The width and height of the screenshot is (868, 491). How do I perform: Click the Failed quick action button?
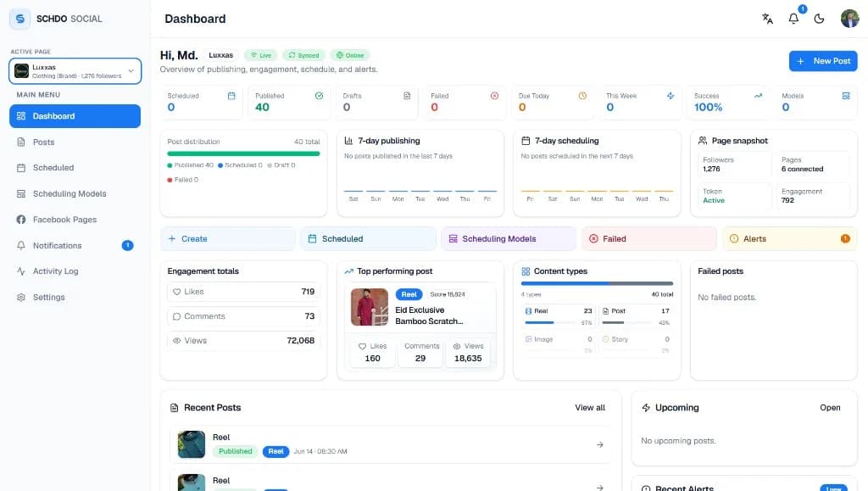649,238
